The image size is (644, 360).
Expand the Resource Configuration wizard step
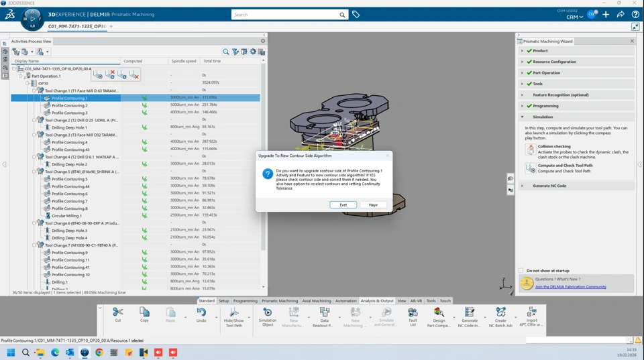click(x=522, y=62)
